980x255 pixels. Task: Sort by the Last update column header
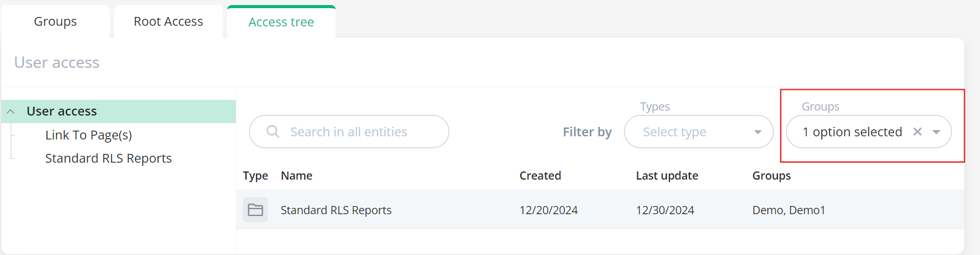667,176
